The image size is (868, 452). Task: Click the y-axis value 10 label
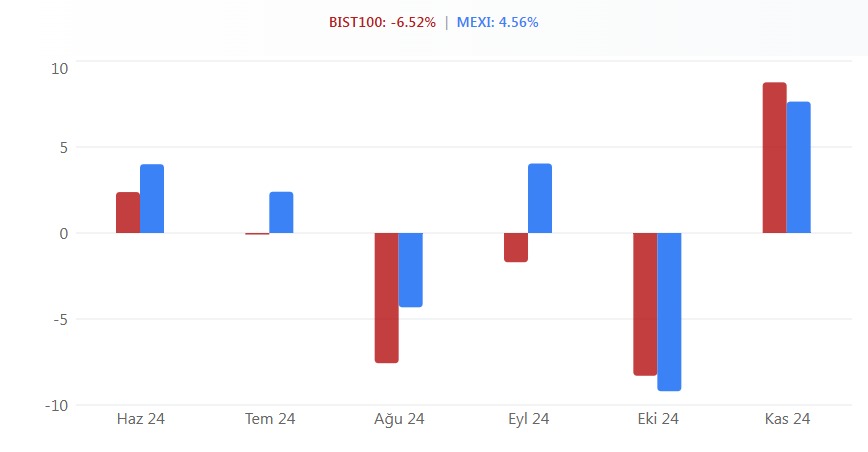(x=59, y=68)
